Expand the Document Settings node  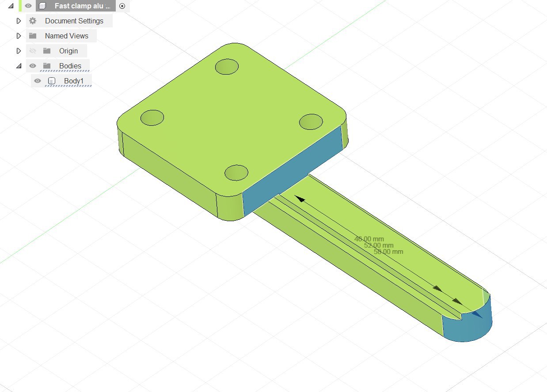19,21
